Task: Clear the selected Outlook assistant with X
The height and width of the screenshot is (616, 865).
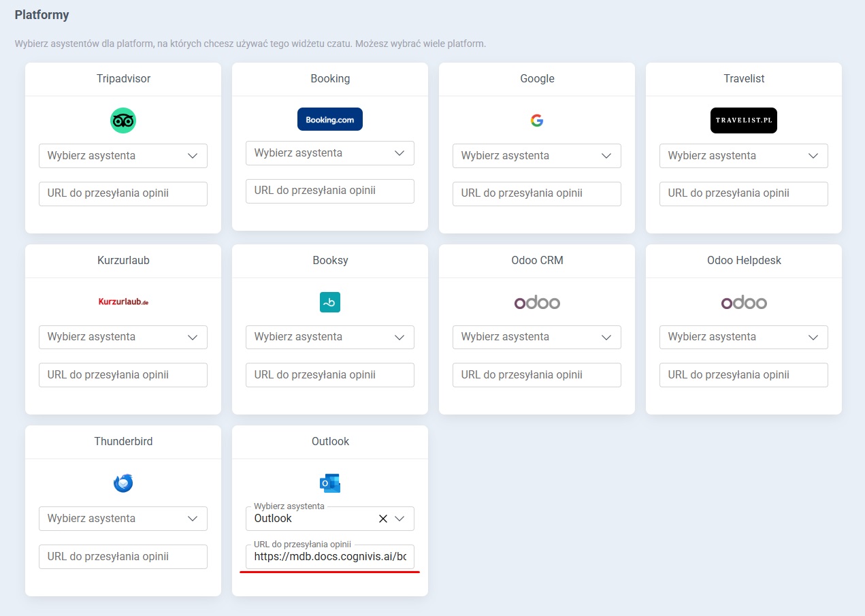Action: coord(382,519)
